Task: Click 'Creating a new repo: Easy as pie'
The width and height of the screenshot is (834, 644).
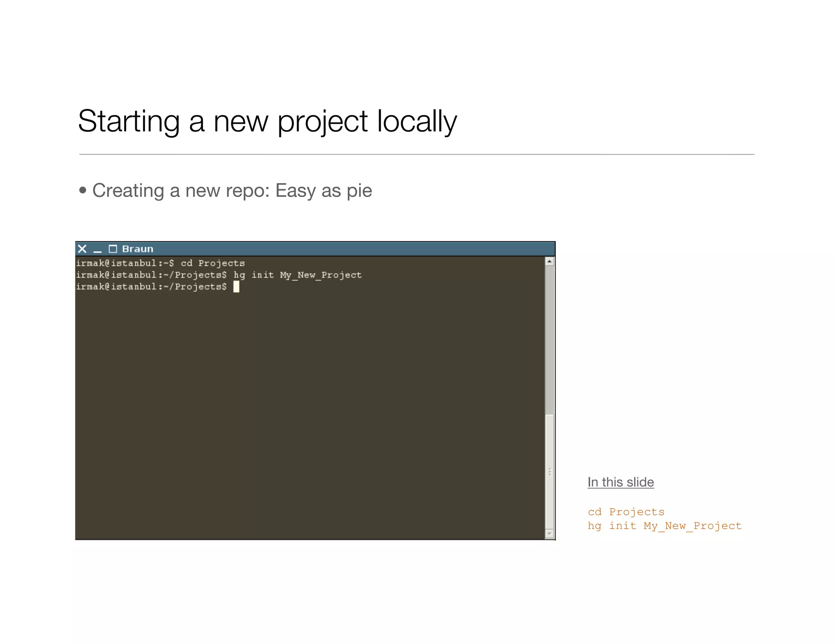Action: 232,191
